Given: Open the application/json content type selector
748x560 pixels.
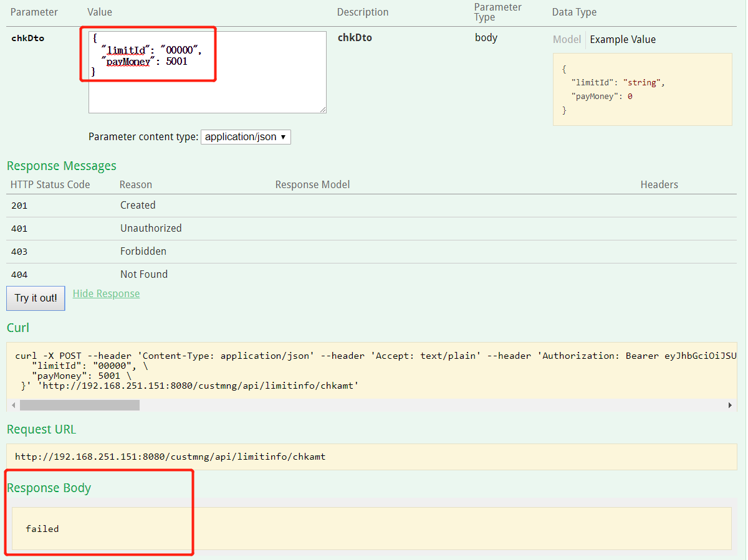Looking at the screenshot, I should click(246, 136).
